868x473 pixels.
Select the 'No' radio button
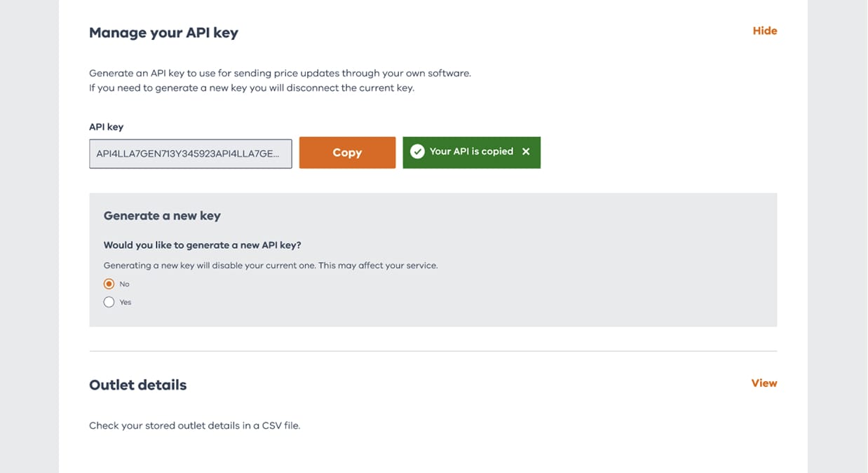pos(109,284)
